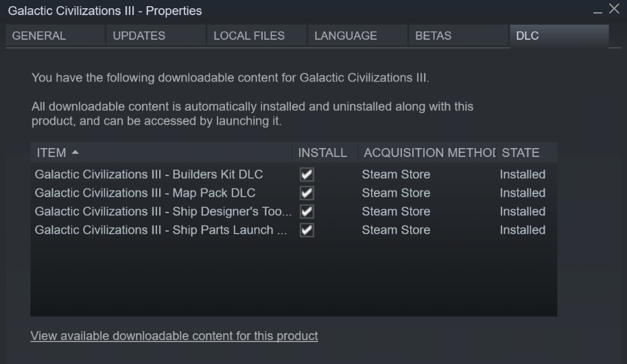627x364 pixels.
Task: Select the Map Pack DLC row
Action: pyautogui.click(x=145, y=193)
